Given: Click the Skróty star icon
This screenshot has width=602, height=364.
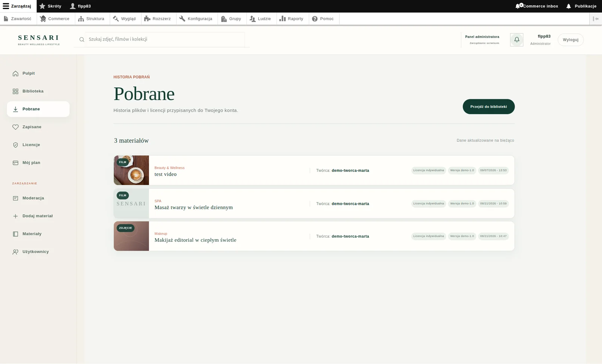Looking at the screenshot, I should 43,6.
